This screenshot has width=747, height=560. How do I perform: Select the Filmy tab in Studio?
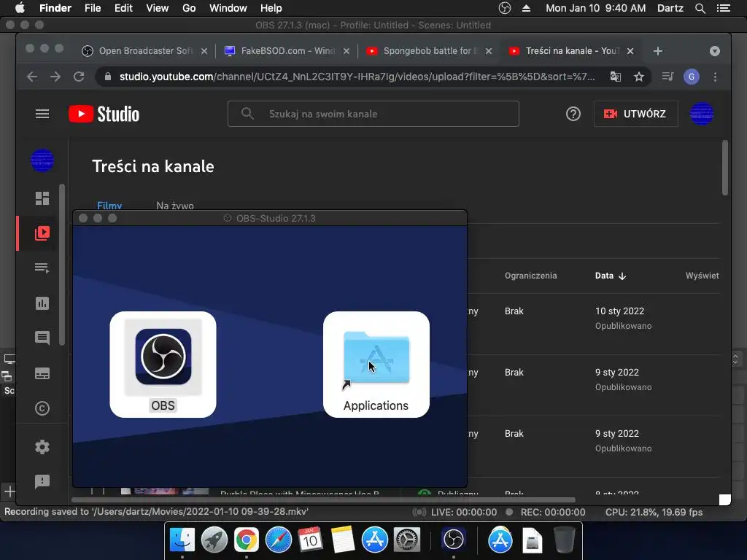click(109, 206)
